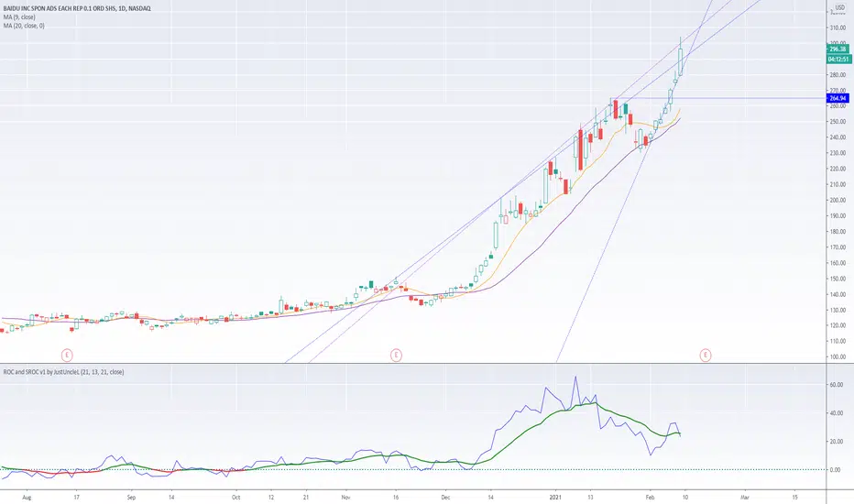Click the 40.00 label on ROC scale
Image resolution: width=854 pixels, height=504 pixels.
click(836, 413)
